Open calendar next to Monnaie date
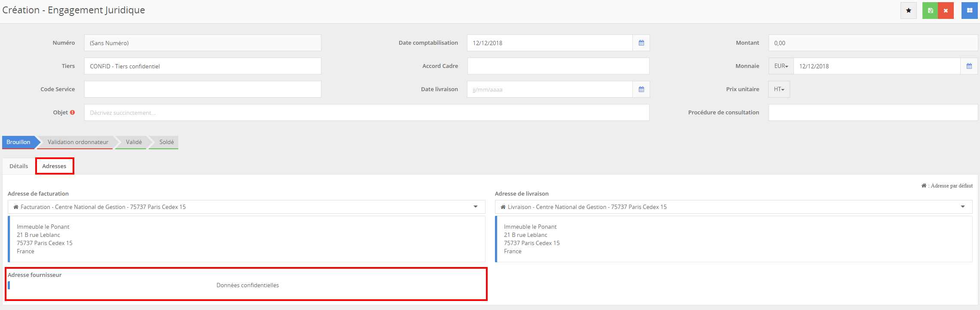 pyautogui.click(x=969, y=66)
